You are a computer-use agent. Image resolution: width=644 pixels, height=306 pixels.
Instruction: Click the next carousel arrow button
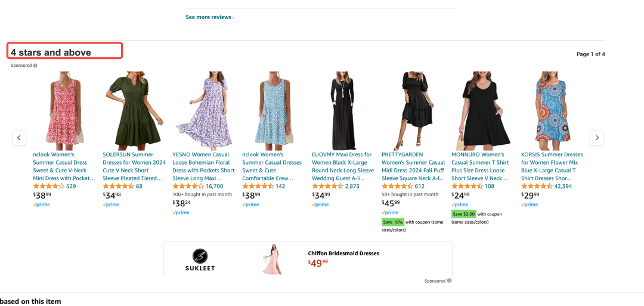pyautogui.click(x=597, y=138)
